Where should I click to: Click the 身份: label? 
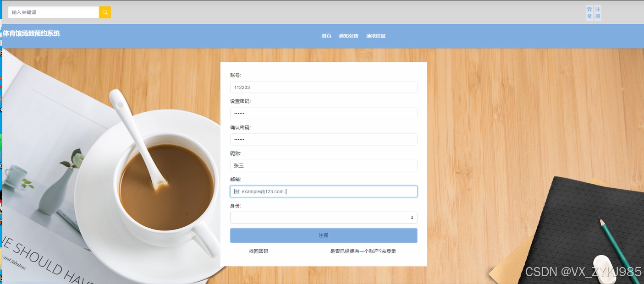(236, 206)
